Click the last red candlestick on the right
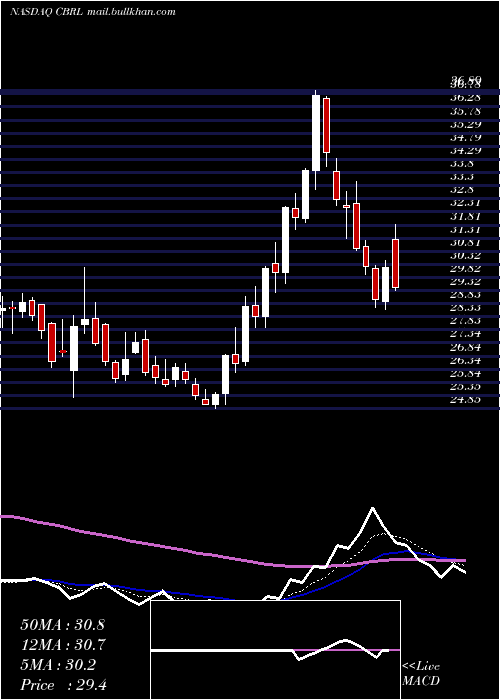The height and width of the screenshot is (700, 500). pyautogui.click(x=396, y=263)
